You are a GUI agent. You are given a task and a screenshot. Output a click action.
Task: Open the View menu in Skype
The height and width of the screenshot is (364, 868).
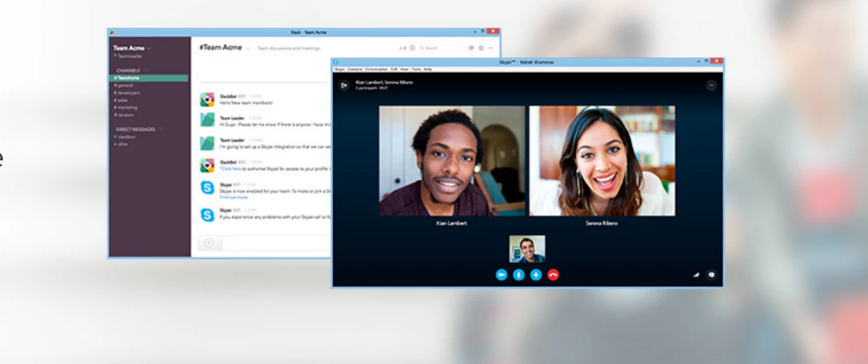pos(404,69)
